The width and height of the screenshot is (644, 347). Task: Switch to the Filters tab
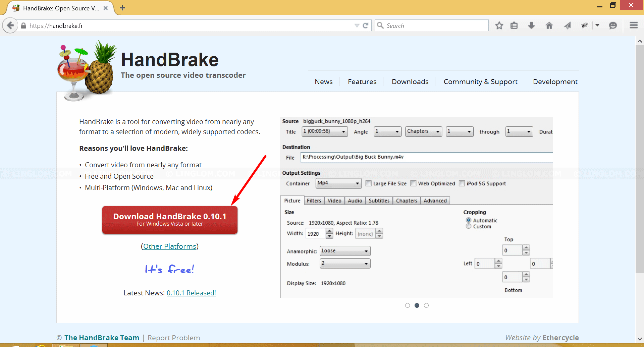tap(314, 200)
